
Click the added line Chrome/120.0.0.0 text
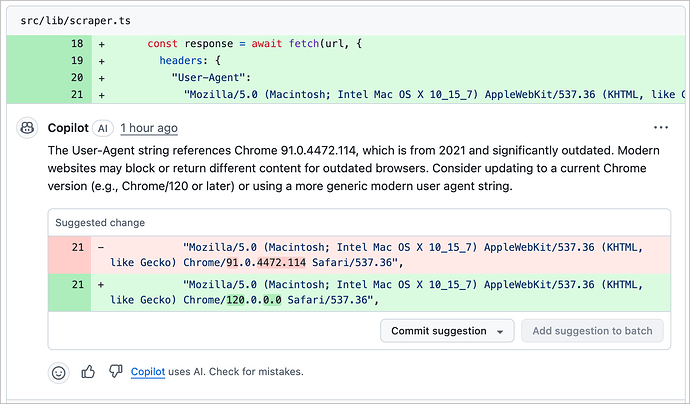[232, 300]
